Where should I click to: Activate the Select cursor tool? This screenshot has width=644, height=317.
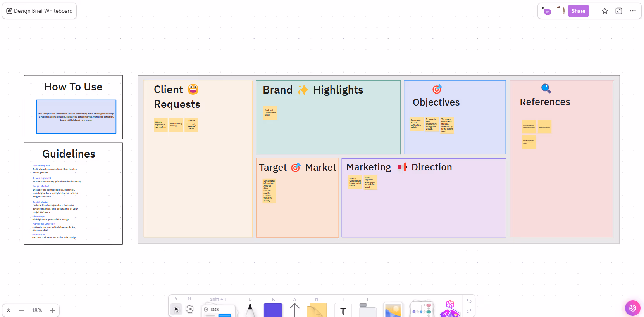point(176,309)
